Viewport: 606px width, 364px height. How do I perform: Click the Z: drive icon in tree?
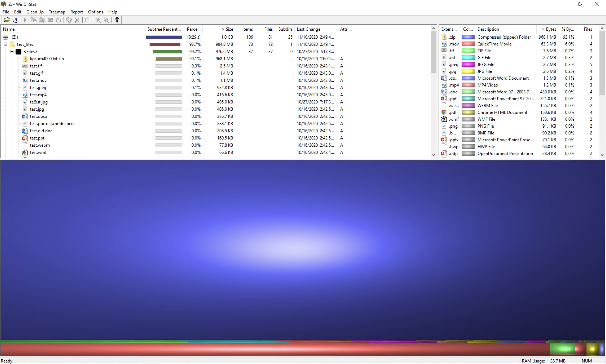coord(5,37)
